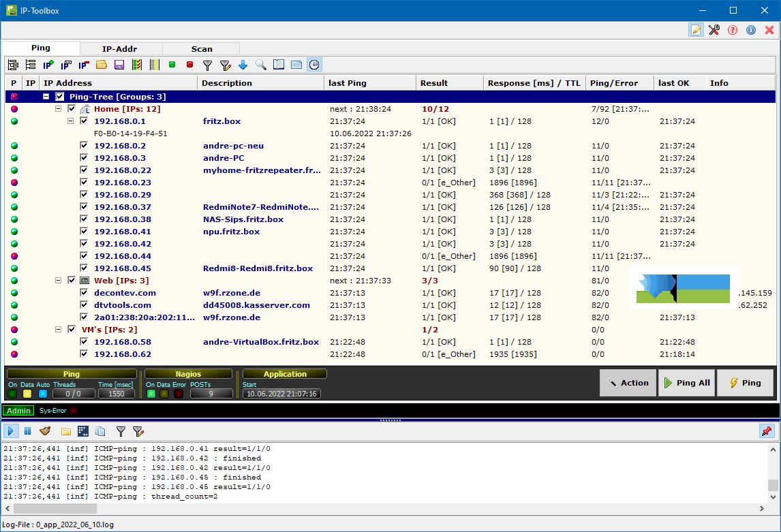Toggle the checkbox for Web group
This screenshot has height=532, width=781.
tap(72, 281)
